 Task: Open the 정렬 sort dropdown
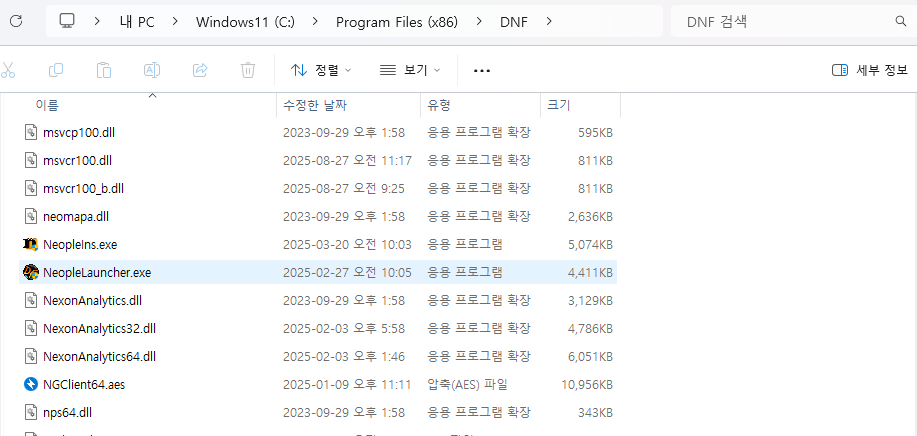pos(321,70)
